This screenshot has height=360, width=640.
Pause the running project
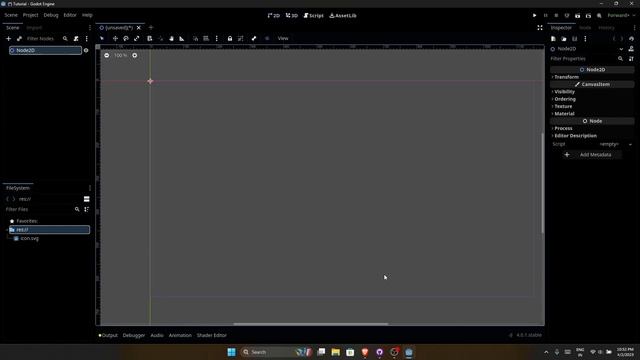pos(545,16)
